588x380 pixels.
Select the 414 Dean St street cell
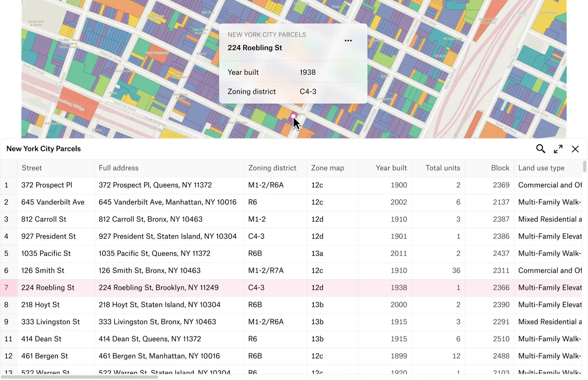[56, 339]
